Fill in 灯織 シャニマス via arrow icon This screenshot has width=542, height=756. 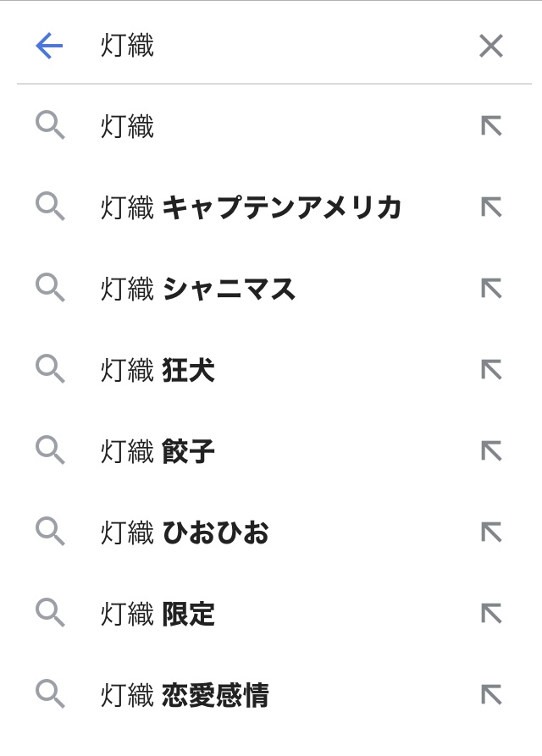491,289
